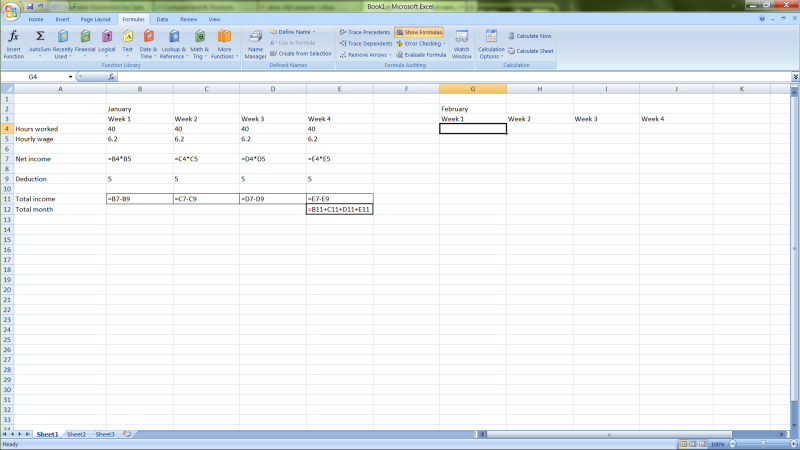Screen dimensions: 800x450
Task: Click Evaluate Formula
Action: [x=421, y=55]
